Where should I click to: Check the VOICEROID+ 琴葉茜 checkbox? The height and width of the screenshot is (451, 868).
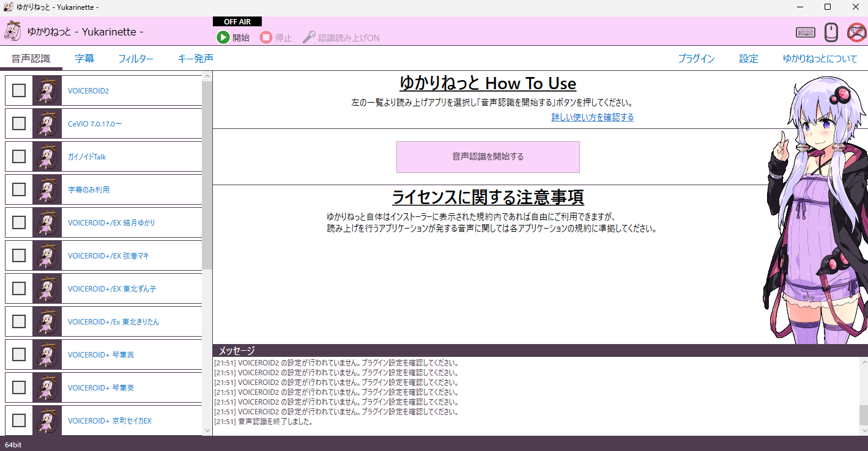19,354
